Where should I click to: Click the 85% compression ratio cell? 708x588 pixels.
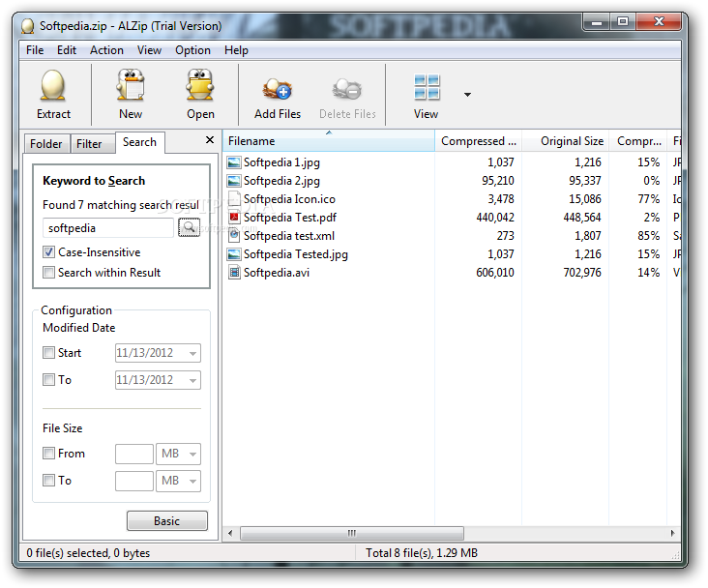pyautogui.click(x=648, y=236)
